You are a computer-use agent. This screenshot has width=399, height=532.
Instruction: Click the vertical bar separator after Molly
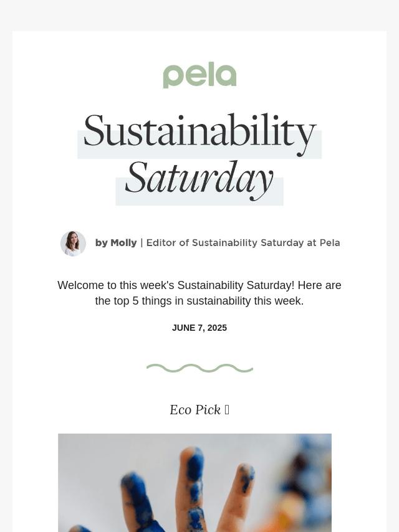coord(142,243)
